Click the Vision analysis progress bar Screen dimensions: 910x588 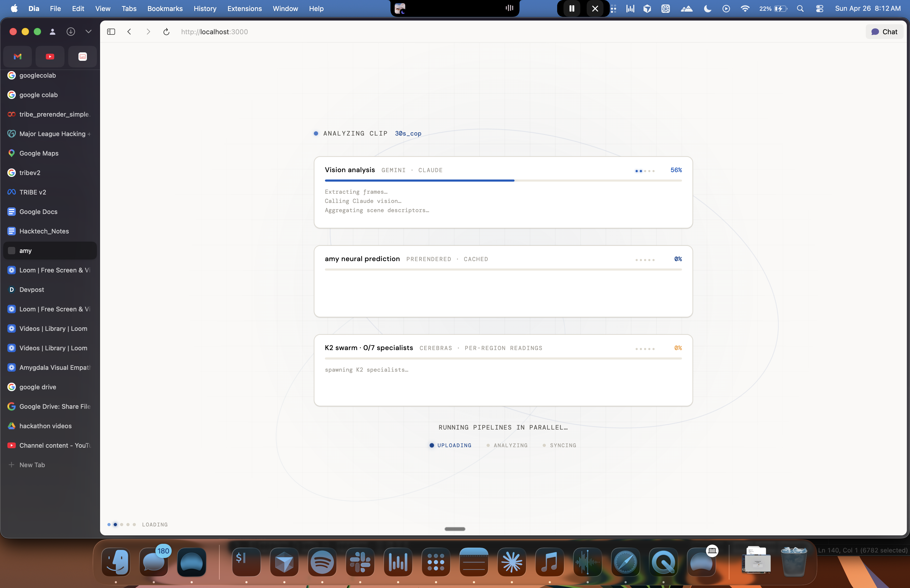[x=503, y=180]
